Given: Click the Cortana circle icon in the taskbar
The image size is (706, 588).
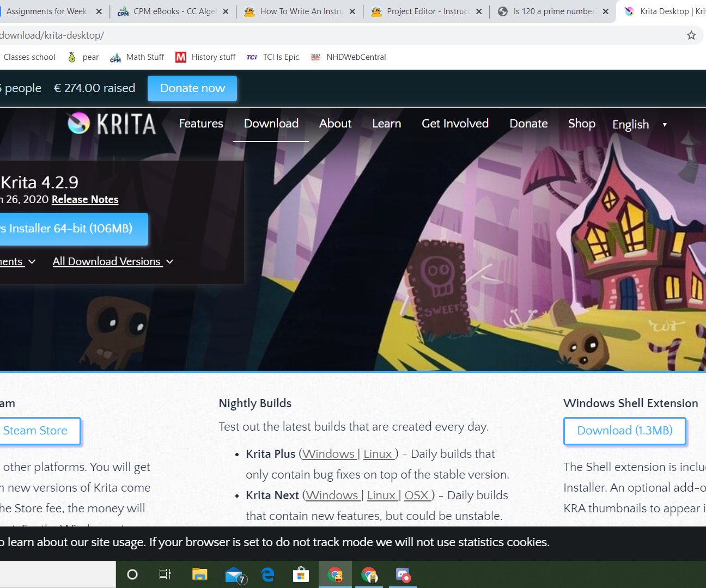Looking at the screenshot, I should point(132,574).
